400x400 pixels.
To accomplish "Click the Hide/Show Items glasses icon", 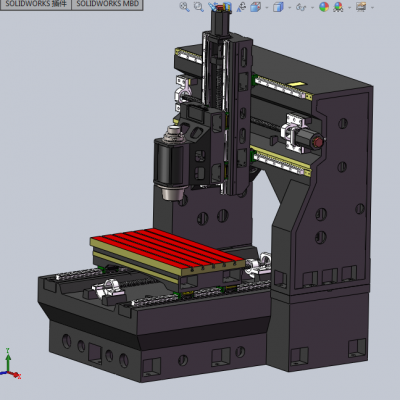I will (x=301, y=7).
